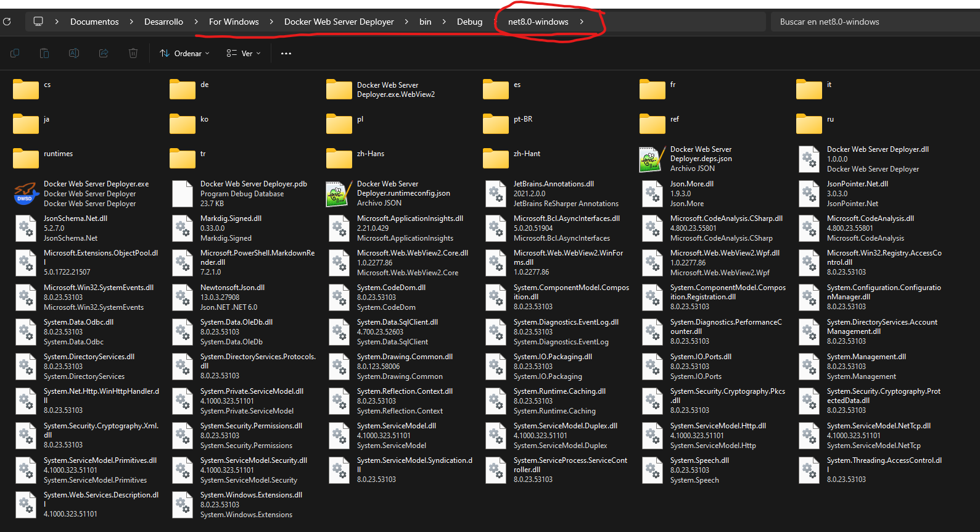The height and width of the screenshot is (532, 980).
Task: Expand chevron before Documentos breadcrumb
Action: tap(57, 22)
